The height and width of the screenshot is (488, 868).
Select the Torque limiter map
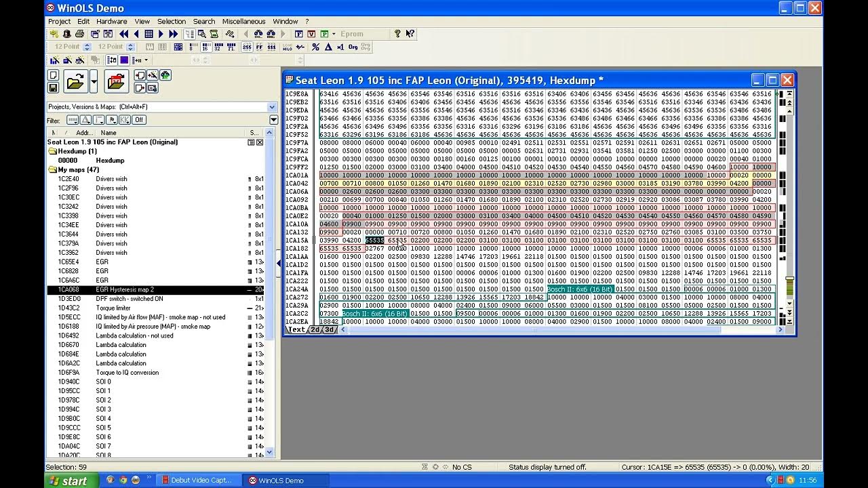click(x=155, y=308)
